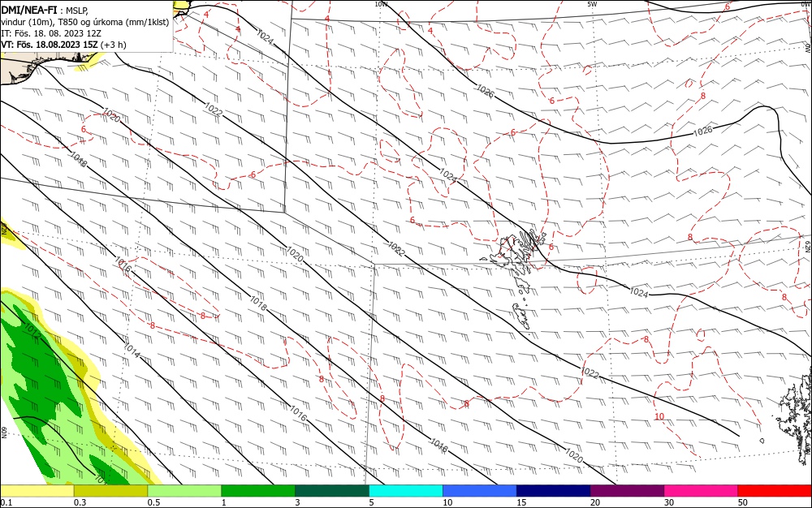The width and height of the screenshot is (812, 508).
Task: Click the '62N' latitude label at right edge
Action: click(x=807, y=246)
